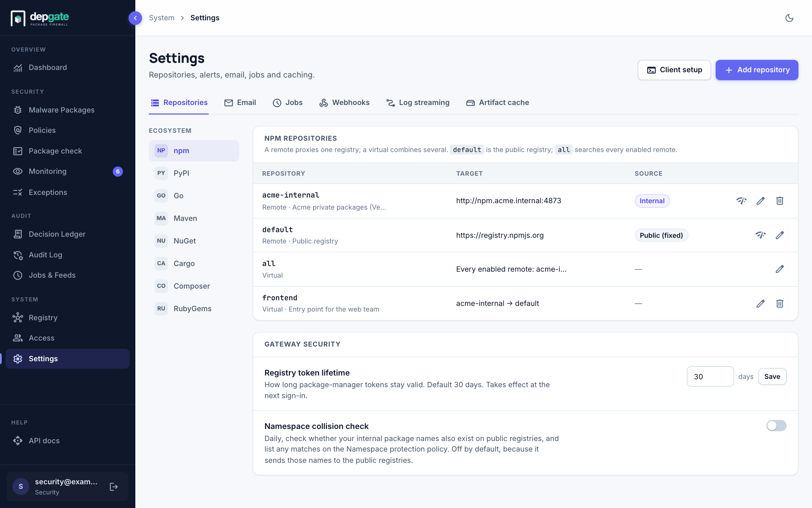Click Settings breadcrumb text
812x508 pixels.
click(205, 18)
